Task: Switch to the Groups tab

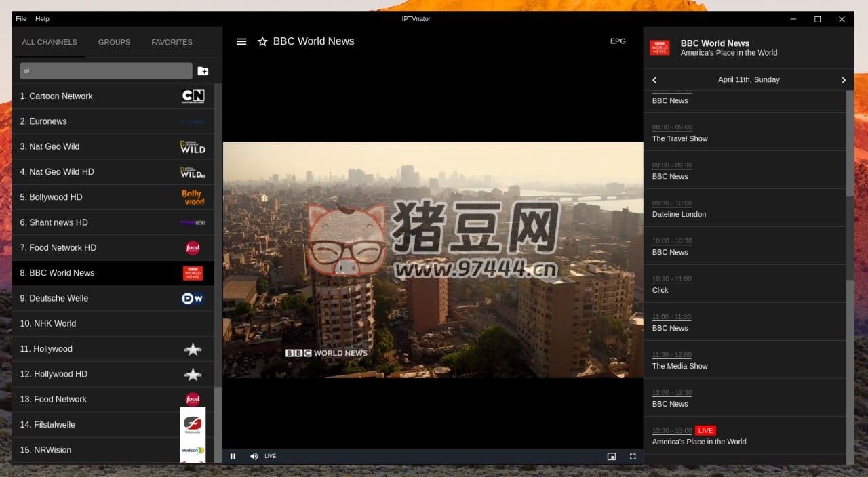Action: tap(114, 42)
